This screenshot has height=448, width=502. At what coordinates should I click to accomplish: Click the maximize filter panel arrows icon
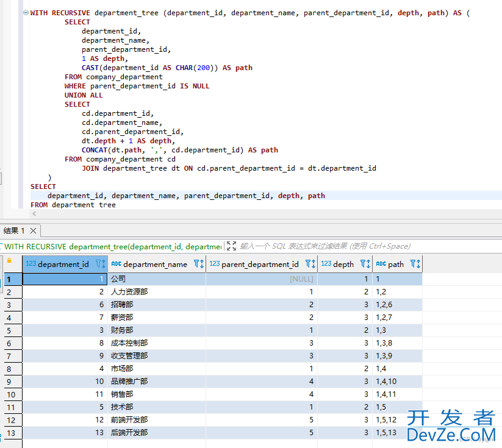point(231,246)
